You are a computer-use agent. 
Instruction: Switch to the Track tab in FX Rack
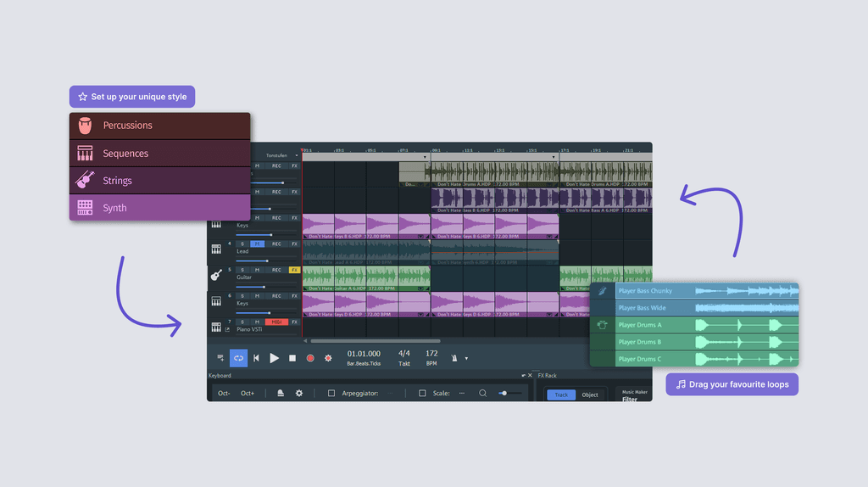click(561, 395)
